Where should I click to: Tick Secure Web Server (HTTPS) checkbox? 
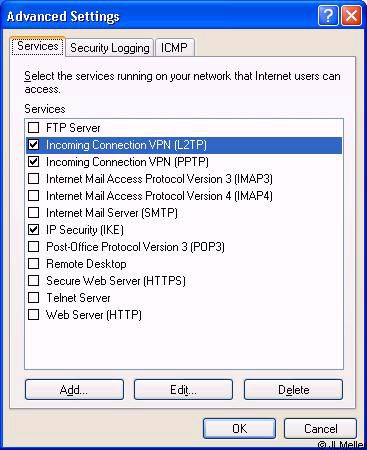click(x=34, y=281)
